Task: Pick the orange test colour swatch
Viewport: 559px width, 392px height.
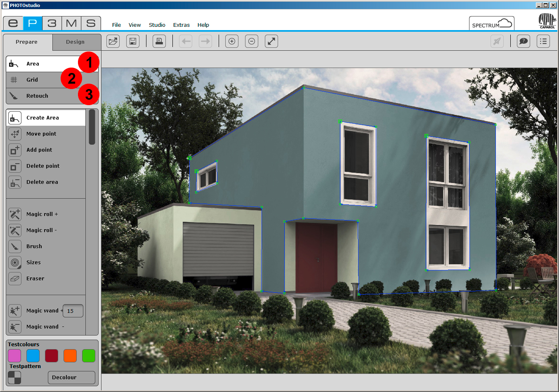Action: pyautogui.click(x=70, y=356)
